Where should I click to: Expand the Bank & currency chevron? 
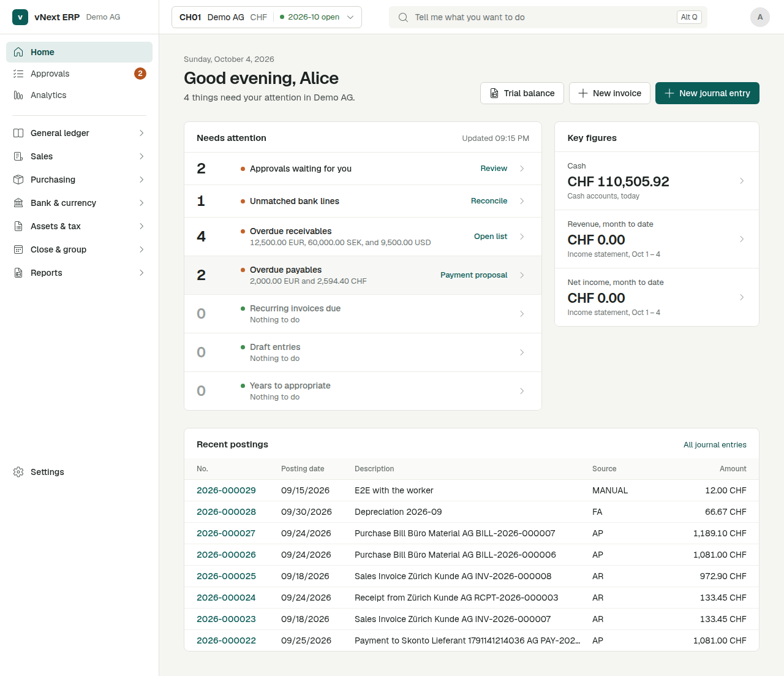(x=141, y=203)
